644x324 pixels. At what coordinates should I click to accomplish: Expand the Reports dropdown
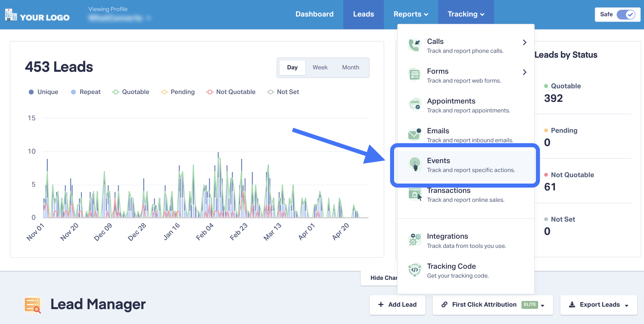[x=410, y=14]
